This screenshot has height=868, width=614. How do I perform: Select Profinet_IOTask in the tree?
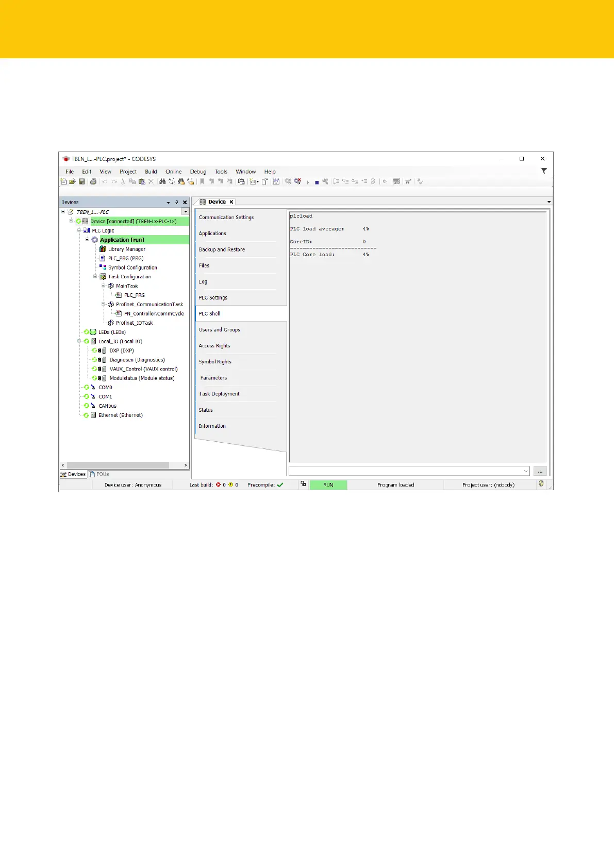click(x=134, y=323)
